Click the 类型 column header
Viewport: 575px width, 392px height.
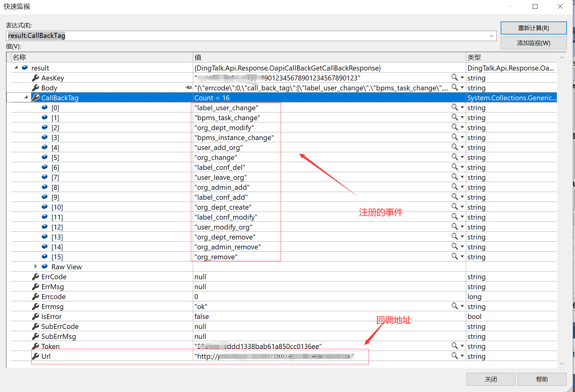click(x=511, y=57)
